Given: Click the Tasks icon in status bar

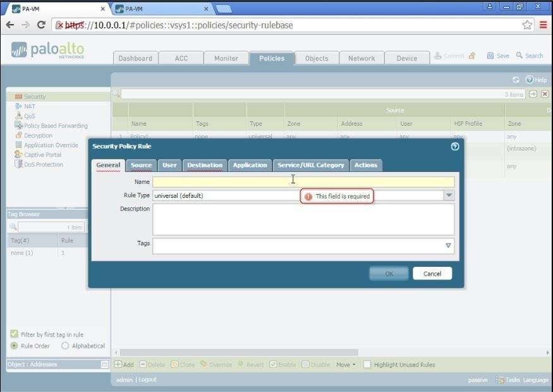Looking at the screenshot, I should click(500, 380).
